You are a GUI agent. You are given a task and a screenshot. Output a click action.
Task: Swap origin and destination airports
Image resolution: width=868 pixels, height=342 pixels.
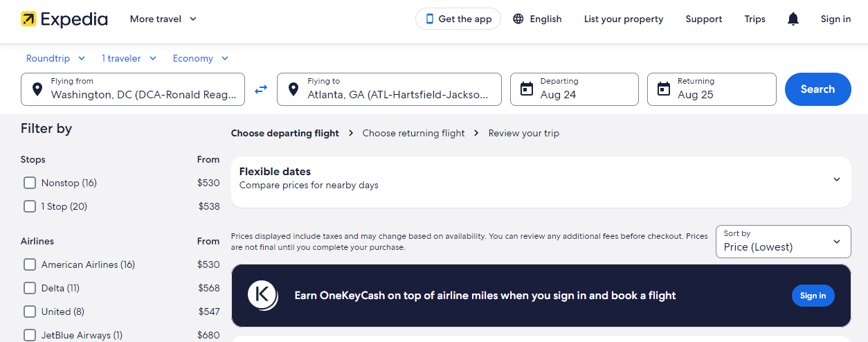click(x=261, y=89)
